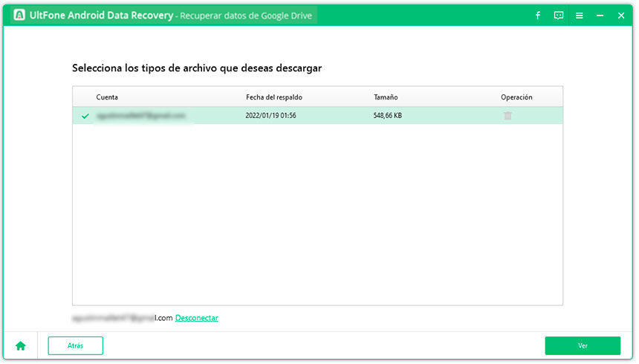Click the title text Recuperar datos de Google Drive
Screen dimensions: 639x364
[246, 16]
